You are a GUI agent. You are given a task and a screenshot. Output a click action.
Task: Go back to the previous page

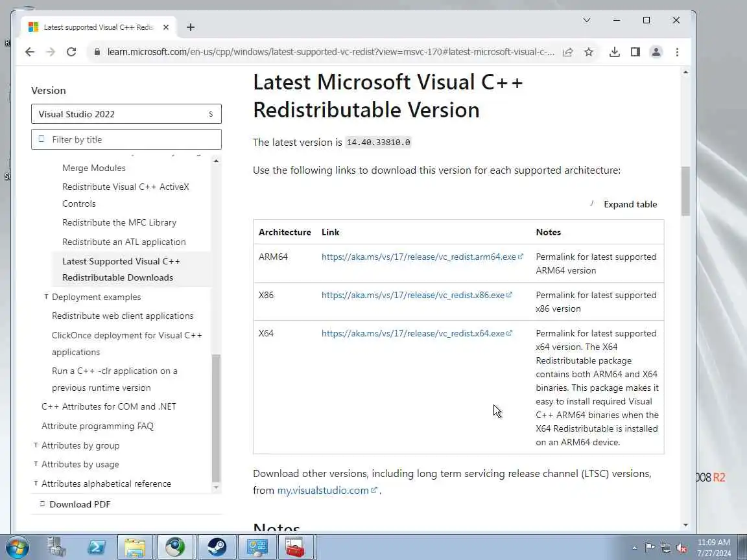[x=30, y=52]
